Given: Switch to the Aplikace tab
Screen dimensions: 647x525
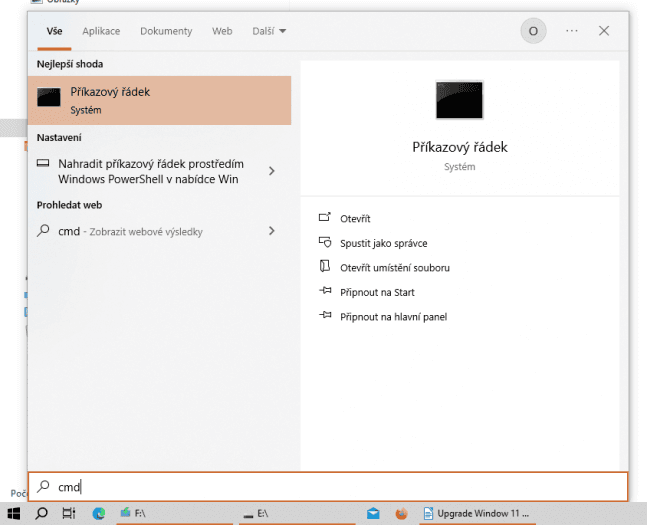Looking at the screenshot, I should click(101, 31).
